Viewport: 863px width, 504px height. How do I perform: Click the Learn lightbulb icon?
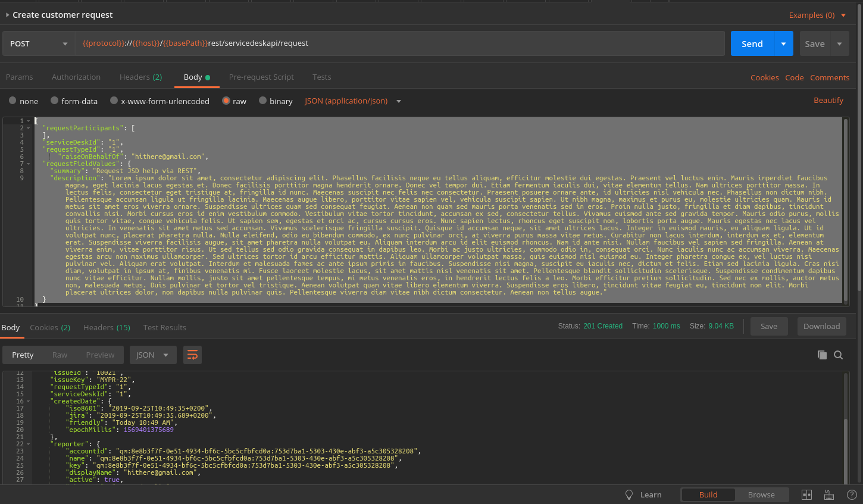click(629, 494)
